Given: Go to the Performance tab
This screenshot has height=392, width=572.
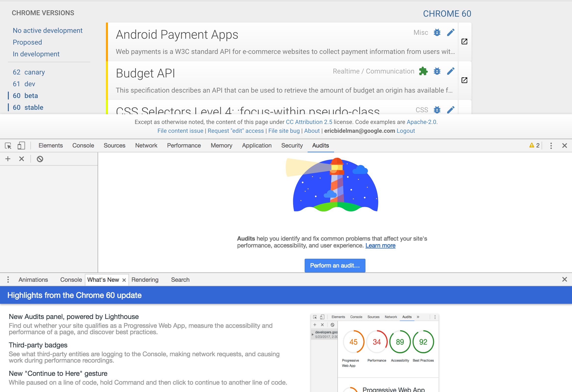Looking at the screenshot, I should 184,146.
